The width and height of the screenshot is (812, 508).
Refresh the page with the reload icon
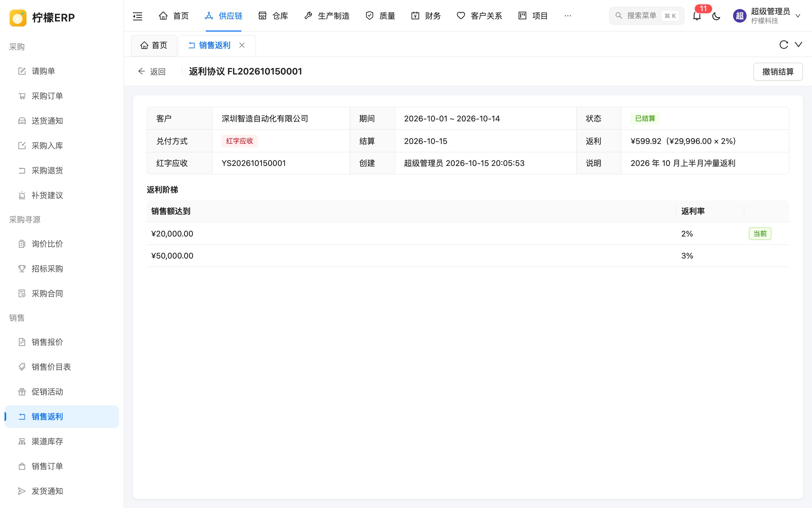pyautogui.click(x=784, y=45)
